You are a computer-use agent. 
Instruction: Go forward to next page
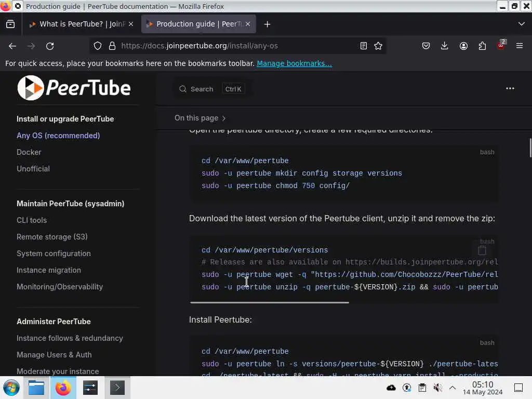(x=31, y=46)
